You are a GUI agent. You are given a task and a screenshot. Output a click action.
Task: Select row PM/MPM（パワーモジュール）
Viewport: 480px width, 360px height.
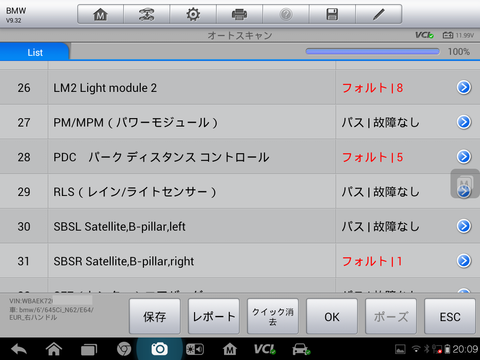click(240, 122)
